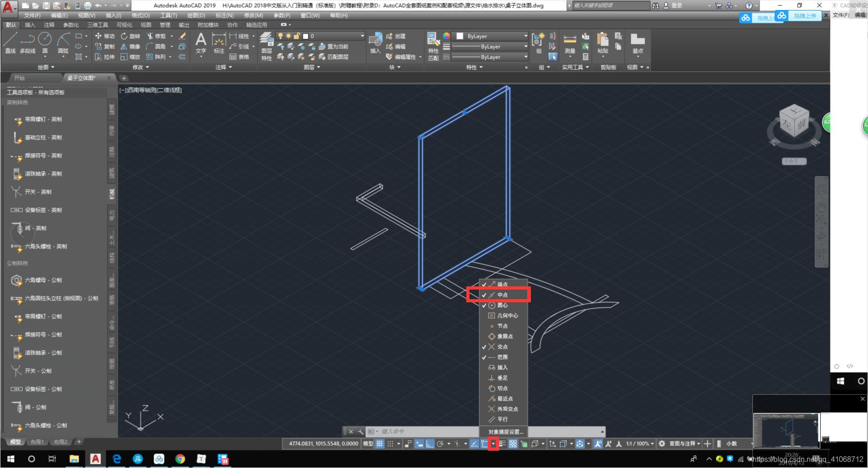Click Create block (创建) button
The image size is (868, 468).
(x=395, y=36)
